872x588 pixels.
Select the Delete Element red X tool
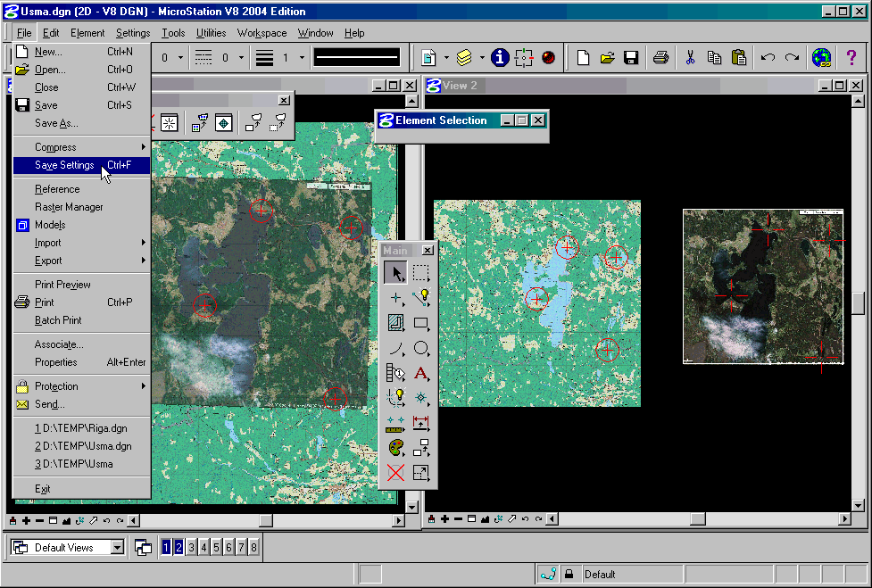click(395, 473)
